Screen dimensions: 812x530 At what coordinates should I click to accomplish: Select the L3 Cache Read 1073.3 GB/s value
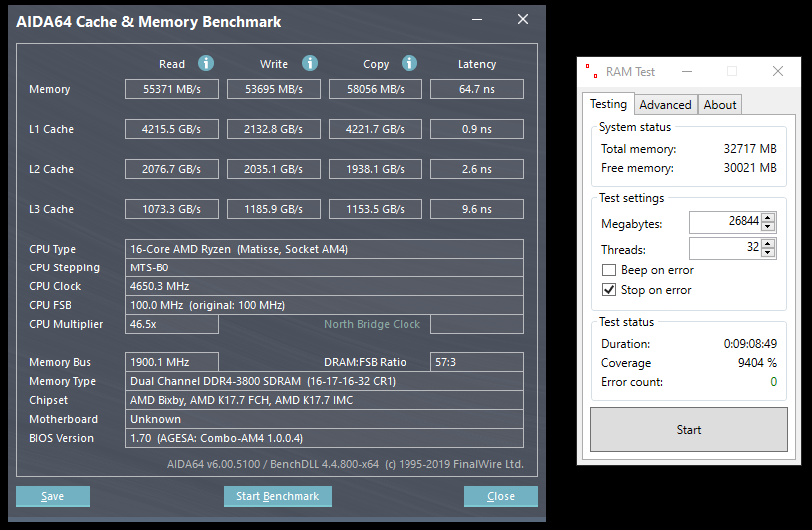pos(172,209)
